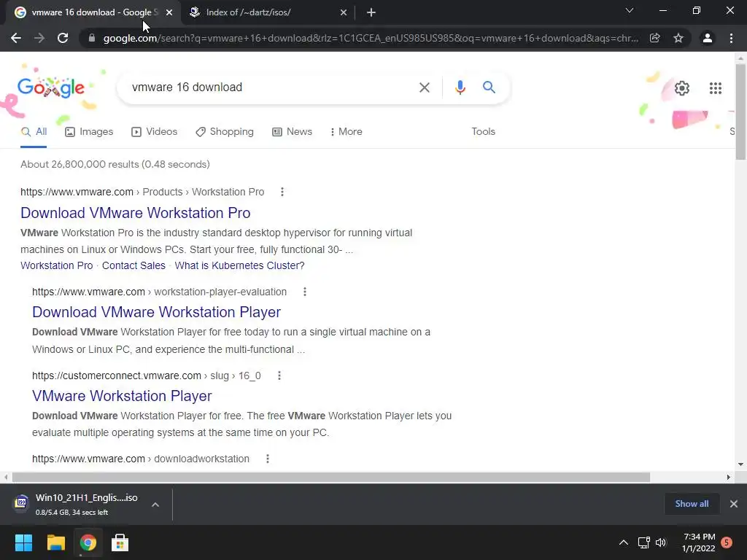Start voice search with microphone icon
The height and width of the screenshot is (560, 747).
(460, 87)
